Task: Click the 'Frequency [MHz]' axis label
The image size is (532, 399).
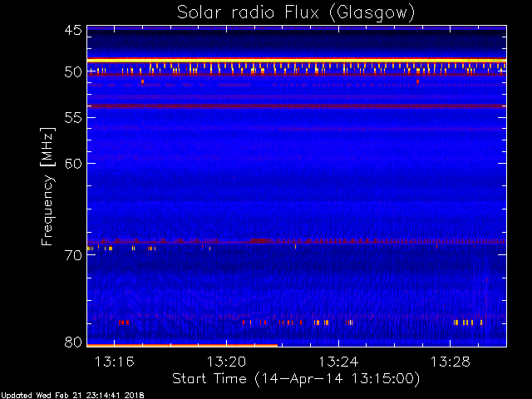Action: click(x=47, y=186)
